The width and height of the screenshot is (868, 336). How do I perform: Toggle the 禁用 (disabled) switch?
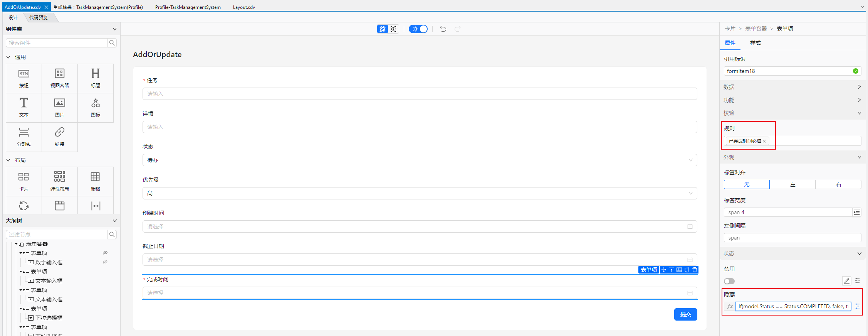click(729, 281)
